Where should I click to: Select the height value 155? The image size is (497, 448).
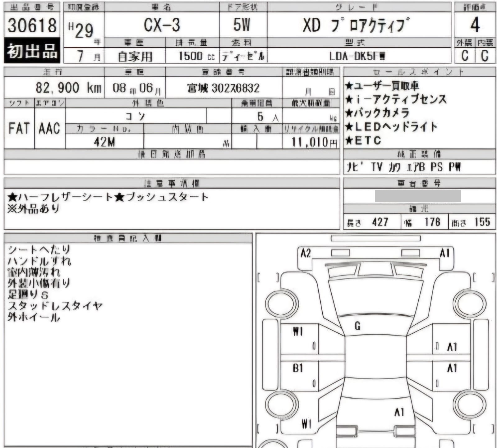[x=482, y=222]
